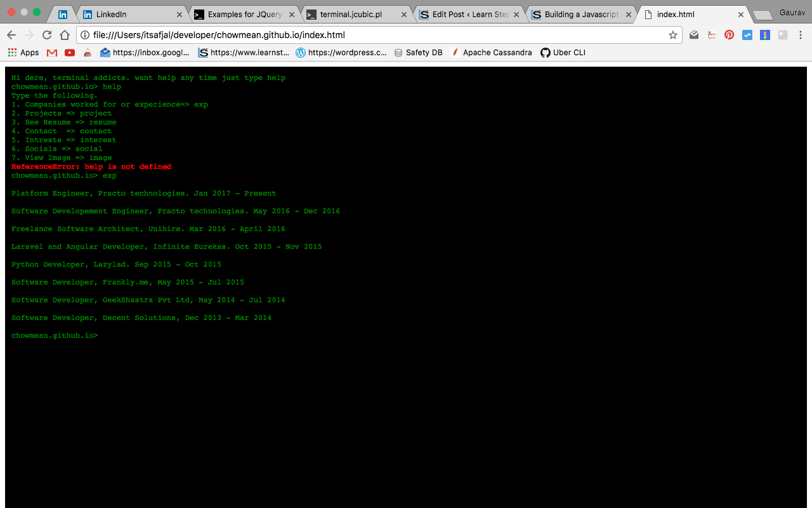Open the Inbox checker extension
Image resolution: width=812 pixels, height=508 pixels.
pyautogui.click(x=694, y=35)
